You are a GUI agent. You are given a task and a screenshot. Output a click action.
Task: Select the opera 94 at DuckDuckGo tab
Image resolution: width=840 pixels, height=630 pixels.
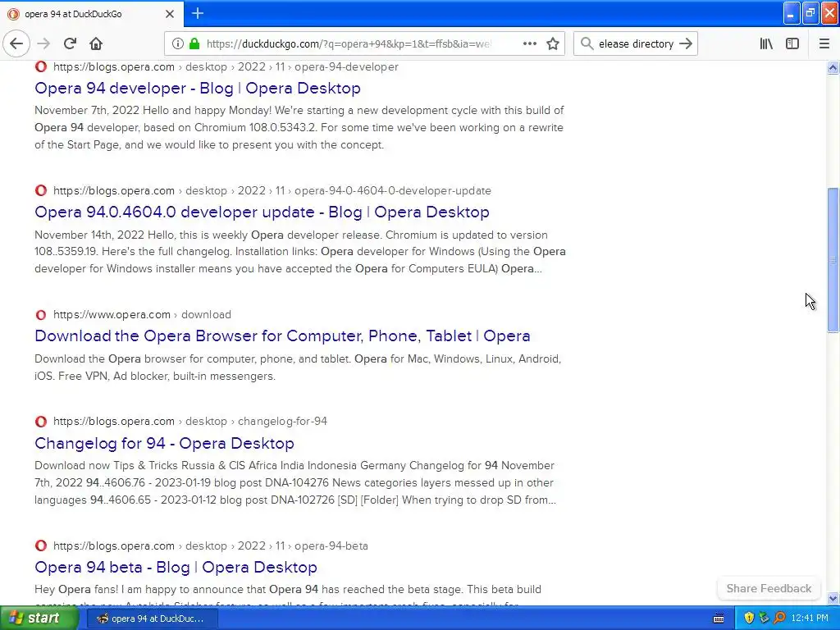click(91, 14)
